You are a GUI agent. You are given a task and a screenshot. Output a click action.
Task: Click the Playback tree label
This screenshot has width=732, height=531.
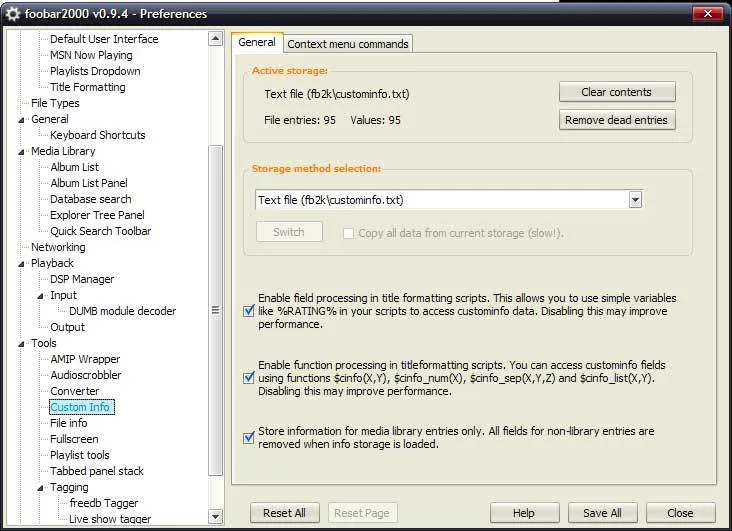coord(52,263)
